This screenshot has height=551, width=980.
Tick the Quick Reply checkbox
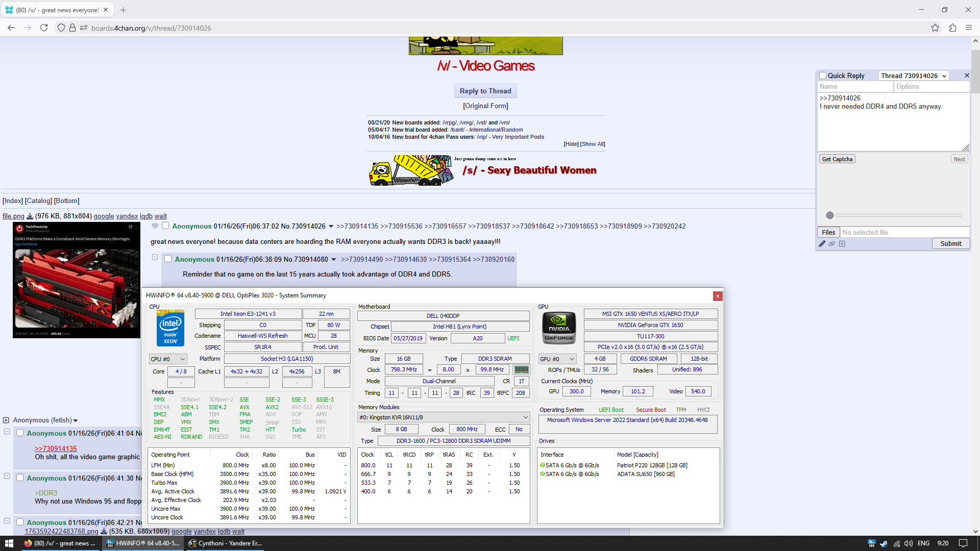(823, 76)
